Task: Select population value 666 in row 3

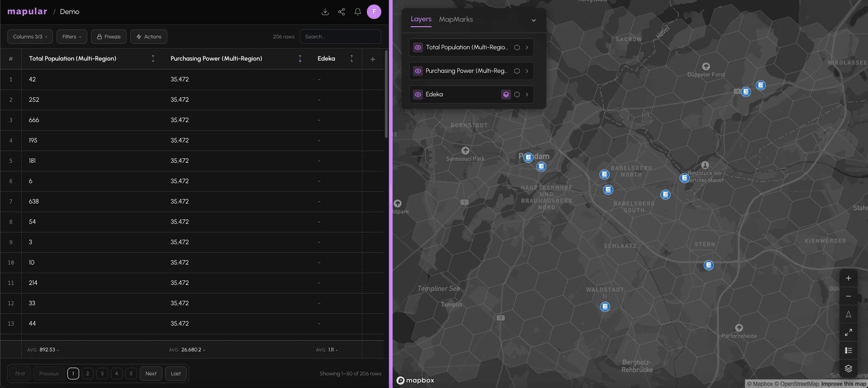Action: pyautogui.click(x=34, y=120)
